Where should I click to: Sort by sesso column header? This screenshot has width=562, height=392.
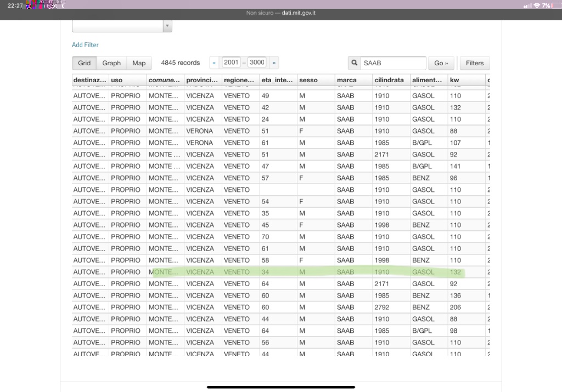pyautogui.click(x=316, y=80)
